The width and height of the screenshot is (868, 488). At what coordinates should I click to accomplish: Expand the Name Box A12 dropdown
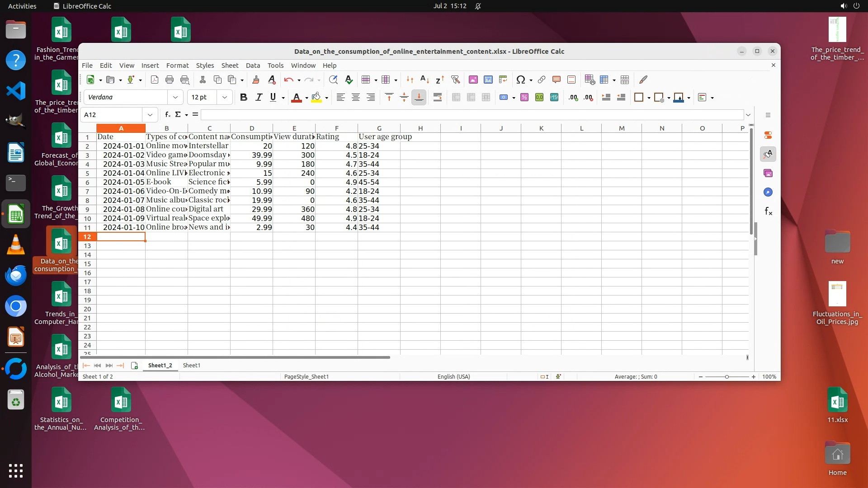coord(150,115)
